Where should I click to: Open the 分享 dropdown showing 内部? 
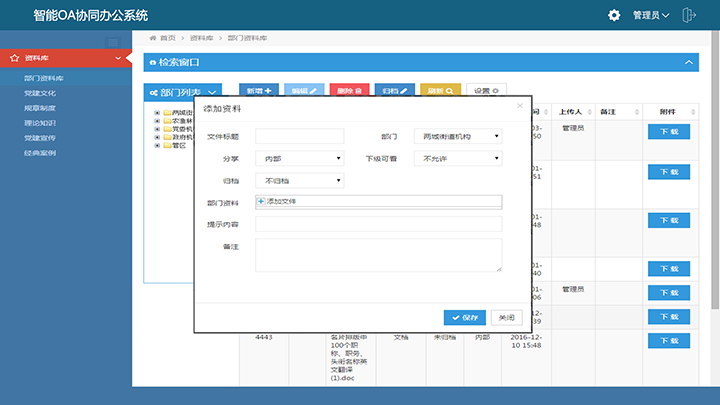[299, 158]
